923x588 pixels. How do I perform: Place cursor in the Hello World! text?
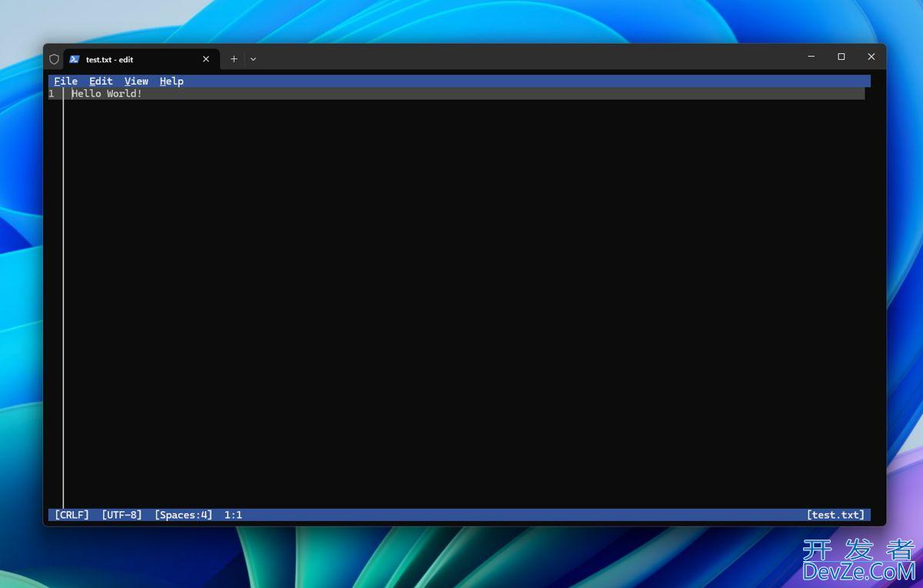pos(107,94)
